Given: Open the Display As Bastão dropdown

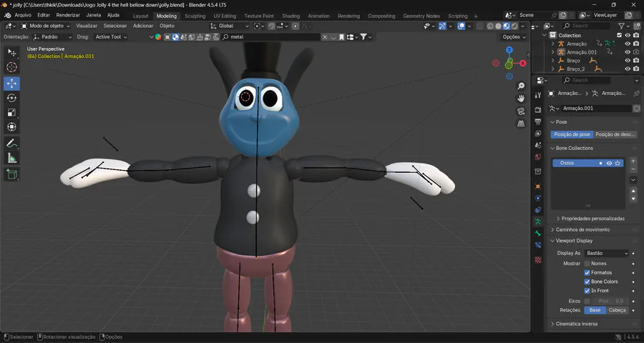Looking at the screenshot, I should [x=607, y=253].
